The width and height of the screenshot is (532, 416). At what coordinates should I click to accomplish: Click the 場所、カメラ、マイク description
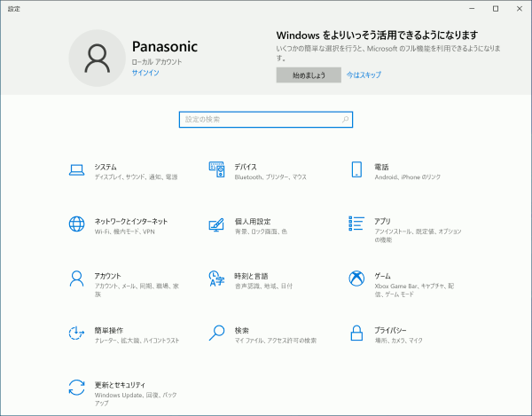[399, 341]
